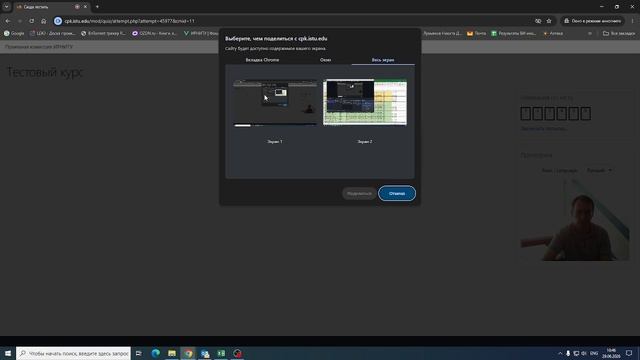The width and height of the screenshot is (640, 360).
Task: Show hidden bookmarks overflow chevron
Action: coord(590,33)
